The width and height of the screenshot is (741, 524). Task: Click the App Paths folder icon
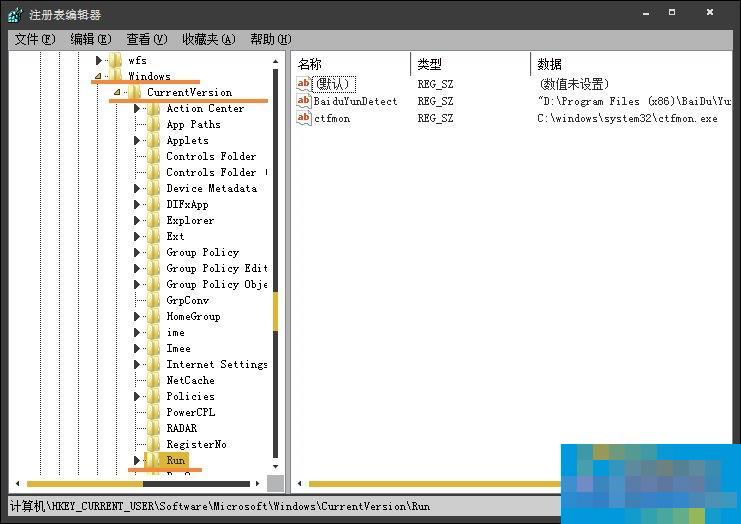[x=154, y=124]
